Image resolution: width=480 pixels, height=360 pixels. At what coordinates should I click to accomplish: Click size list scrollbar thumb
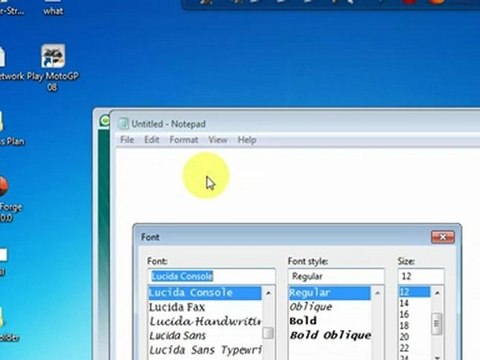(437, 323)
